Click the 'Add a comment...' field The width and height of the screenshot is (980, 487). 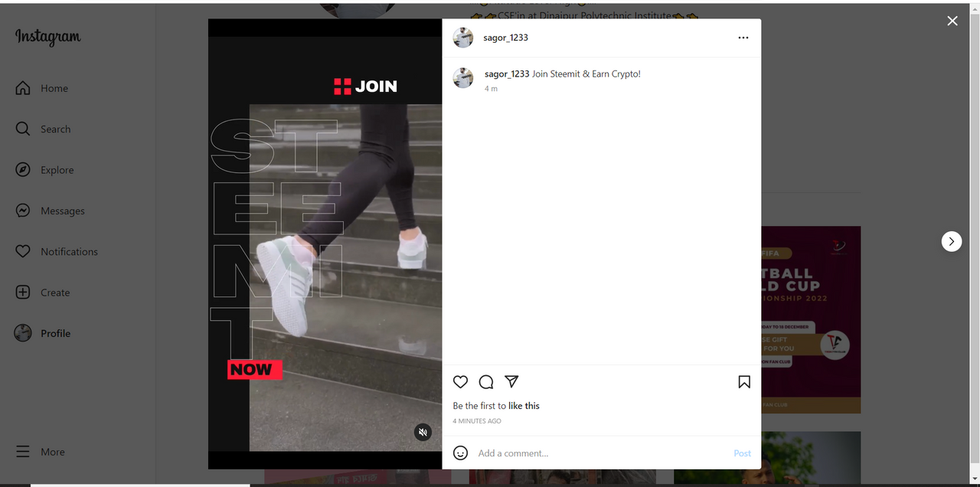tap(601, 453)
